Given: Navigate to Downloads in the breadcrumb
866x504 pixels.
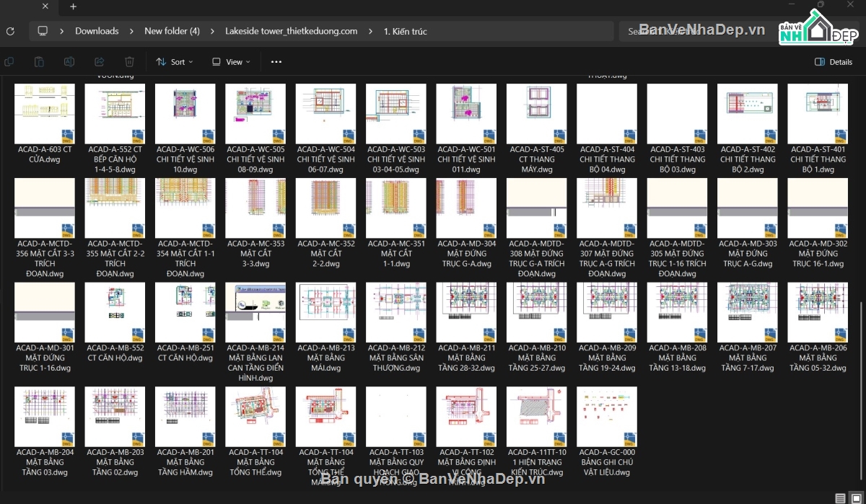Looking at the screenshot, I should tap(97, 31).
